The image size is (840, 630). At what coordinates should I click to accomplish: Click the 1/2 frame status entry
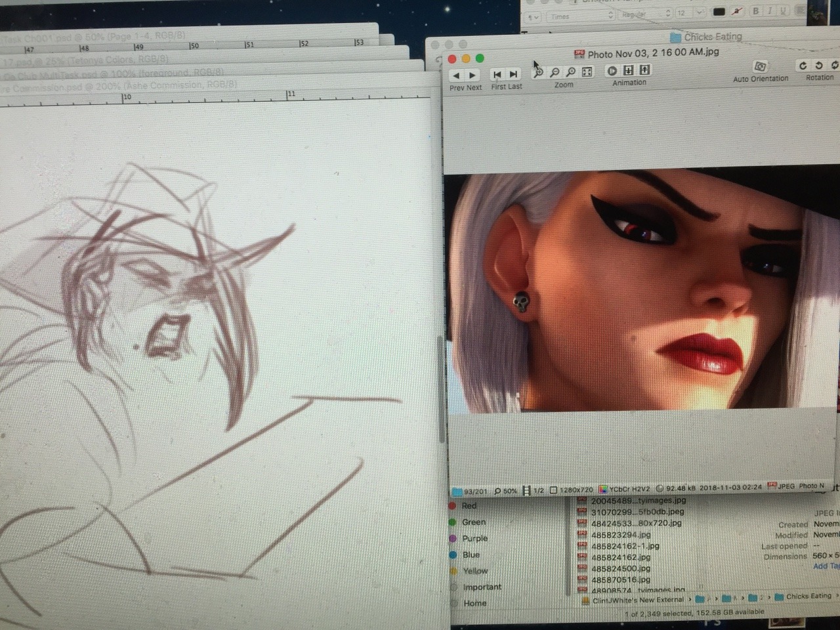coord(533,490)
